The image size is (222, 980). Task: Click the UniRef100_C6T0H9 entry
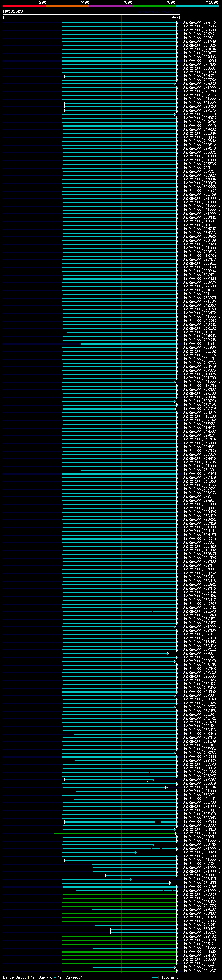click(199, 41)
